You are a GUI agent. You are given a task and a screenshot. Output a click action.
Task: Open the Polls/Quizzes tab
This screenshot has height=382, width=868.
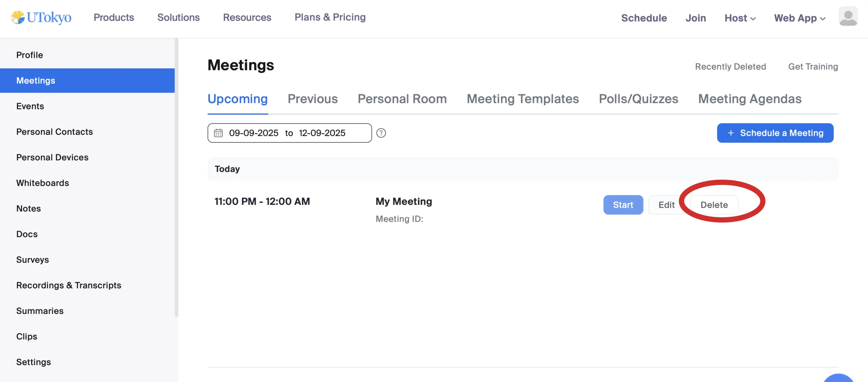pyautogui.click(x=638, y=99)
